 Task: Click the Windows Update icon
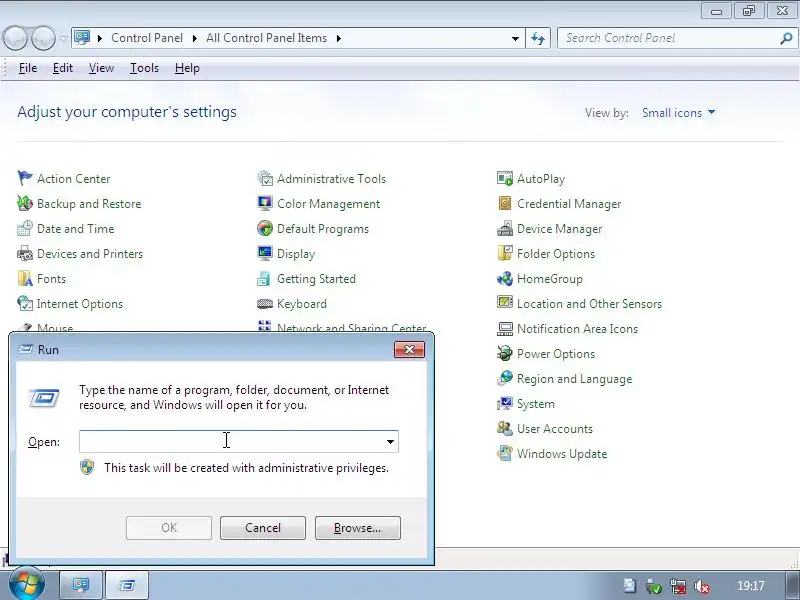505,453
